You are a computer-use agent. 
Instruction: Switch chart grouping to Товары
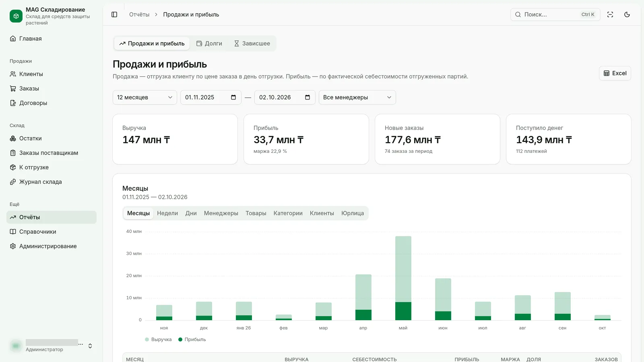256,213
